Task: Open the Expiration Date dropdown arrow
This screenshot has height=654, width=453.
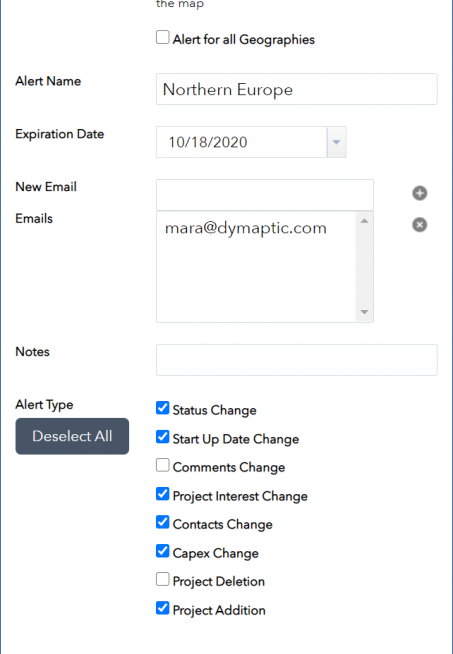Action: click(336, 142)
